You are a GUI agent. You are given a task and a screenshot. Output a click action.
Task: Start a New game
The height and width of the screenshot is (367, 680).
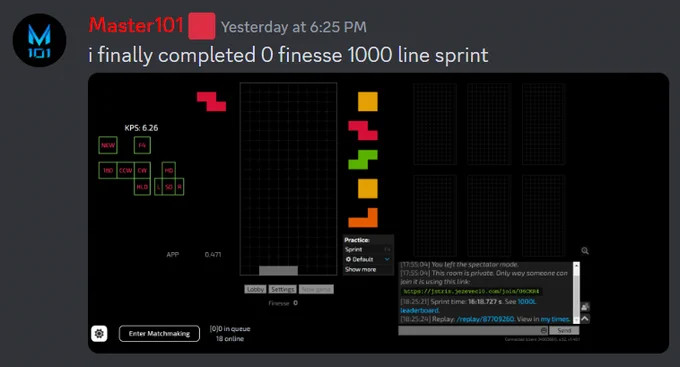317,289
